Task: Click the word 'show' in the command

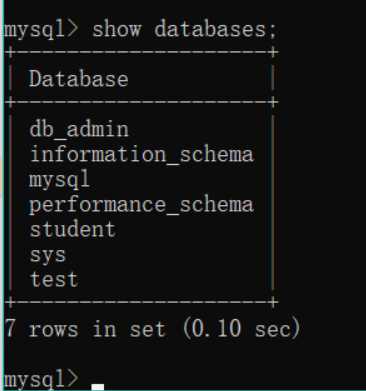Action: [116, 29]
